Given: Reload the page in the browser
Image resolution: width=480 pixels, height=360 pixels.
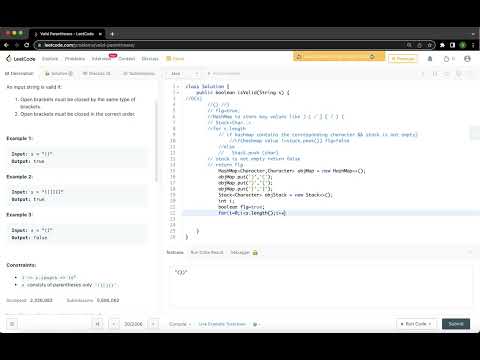Looking at the screenshot, I should click(27, 45).
